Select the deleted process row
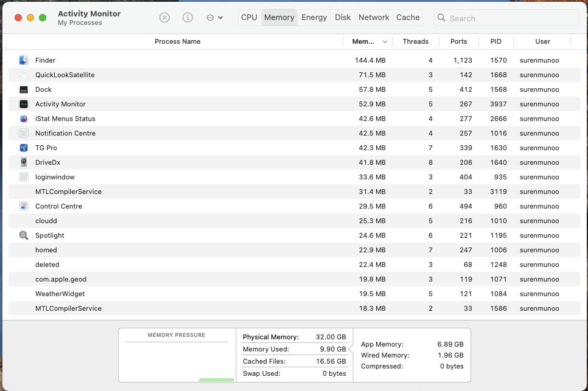The height and width of the screenshot is (391, 588). pyautogui.click(x=295, y=265)
